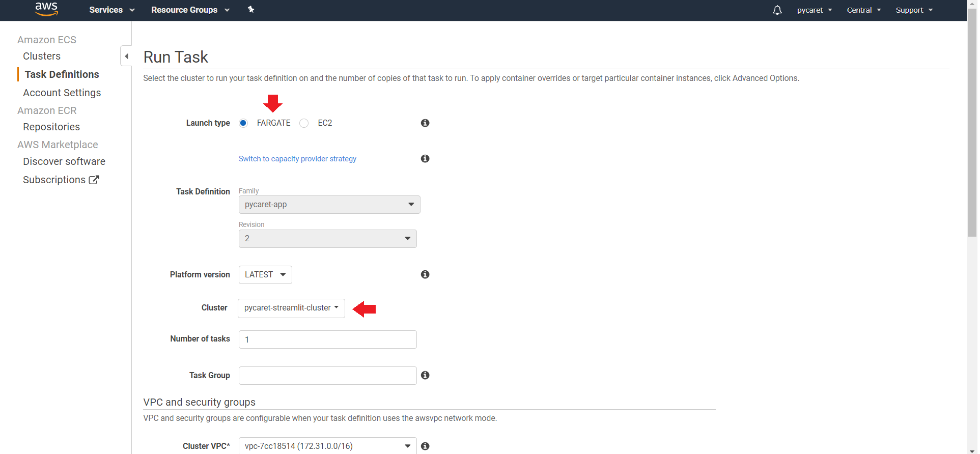Viewport: 980px width, 454px height.
Task: Select the EC2 launch type
Action: [304, 123]
